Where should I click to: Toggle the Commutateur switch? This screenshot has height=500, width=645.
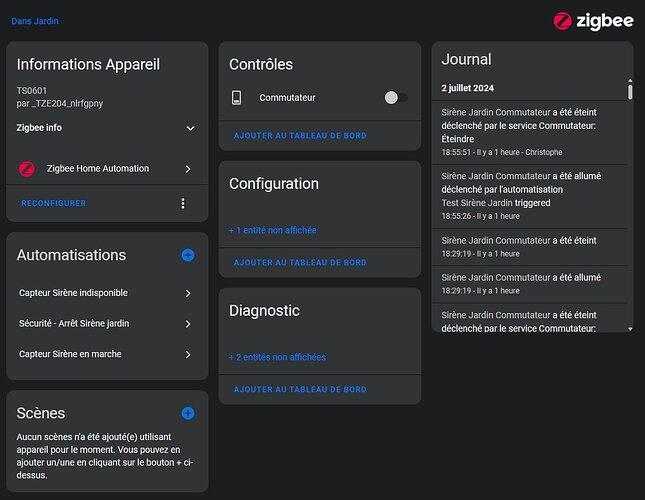point(396,98)
